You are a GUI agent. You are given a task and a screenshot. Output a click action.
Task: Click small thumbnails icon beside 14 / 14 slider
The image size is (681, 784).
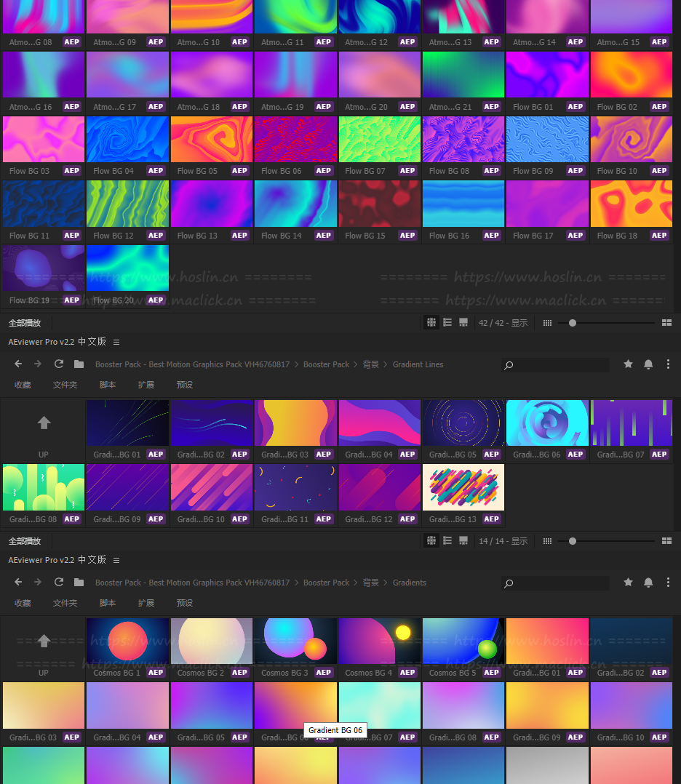pos(547,541)
